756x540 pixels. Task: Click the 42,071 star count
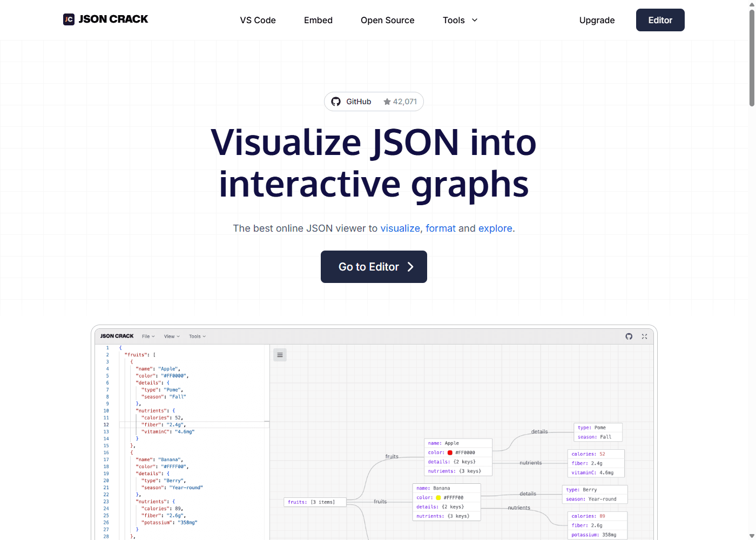point(405,102)
